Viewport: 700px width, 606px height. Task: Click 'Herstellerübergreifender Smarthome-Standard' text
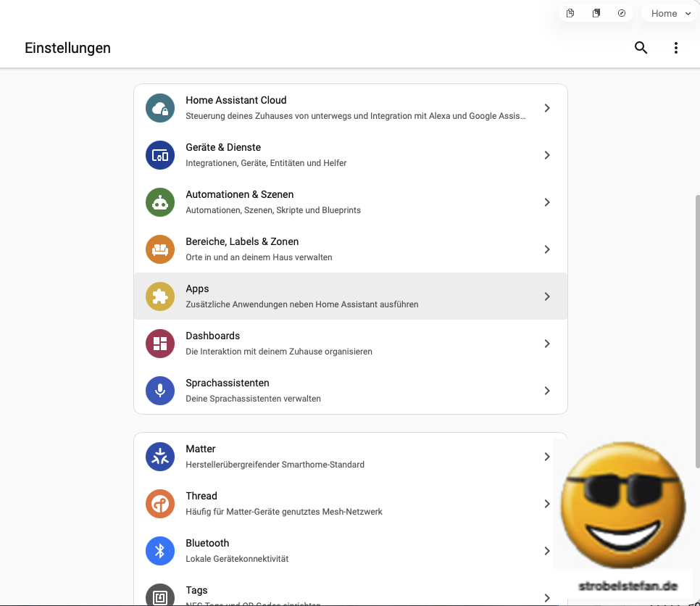[275, 465]
